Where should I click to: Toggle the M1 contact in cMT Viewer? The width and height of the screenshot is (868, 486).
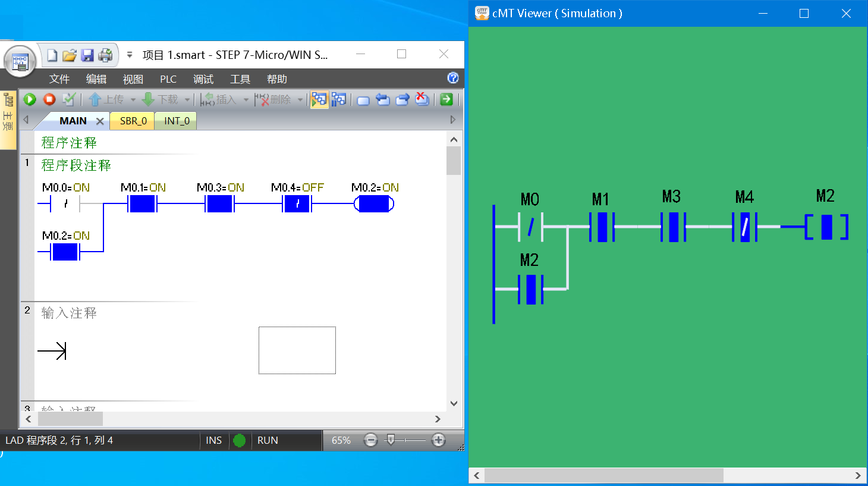click(602, 227)
